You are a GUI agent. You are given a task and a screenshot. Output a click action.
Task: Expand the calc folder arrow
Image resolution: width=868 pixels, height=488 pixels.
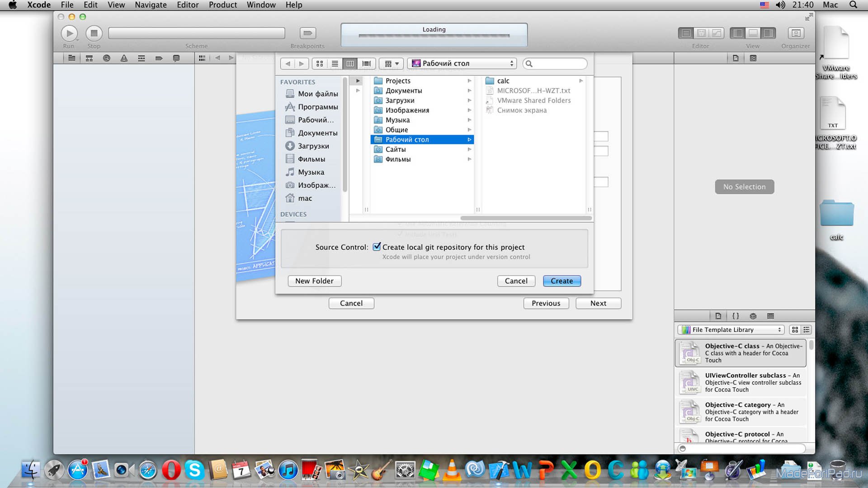pos(581,81)
